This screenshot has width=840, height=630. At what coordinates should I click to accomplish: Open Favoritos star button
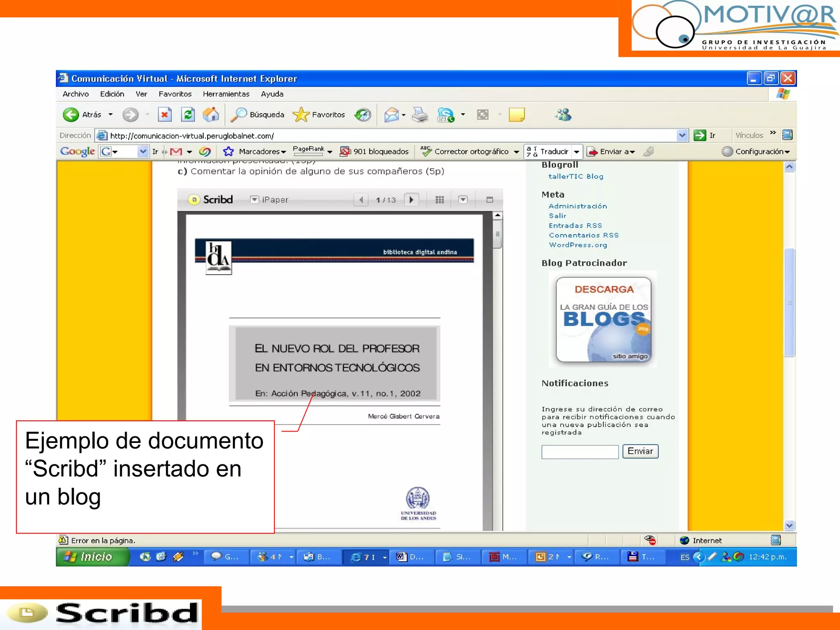click(319, 114)
